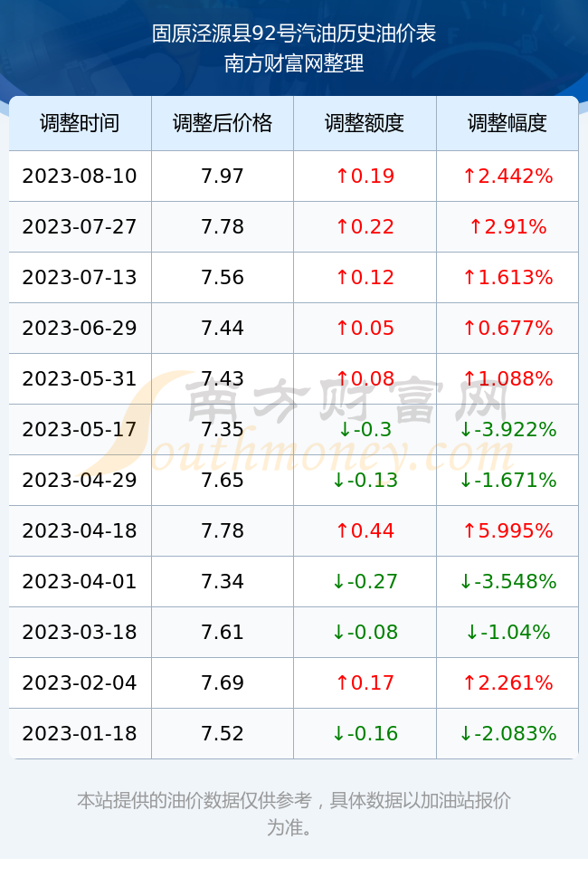Screen dimensions: 588x887
Task: Click the ↓-2.083% percentage cell
Action: point(507,734)
